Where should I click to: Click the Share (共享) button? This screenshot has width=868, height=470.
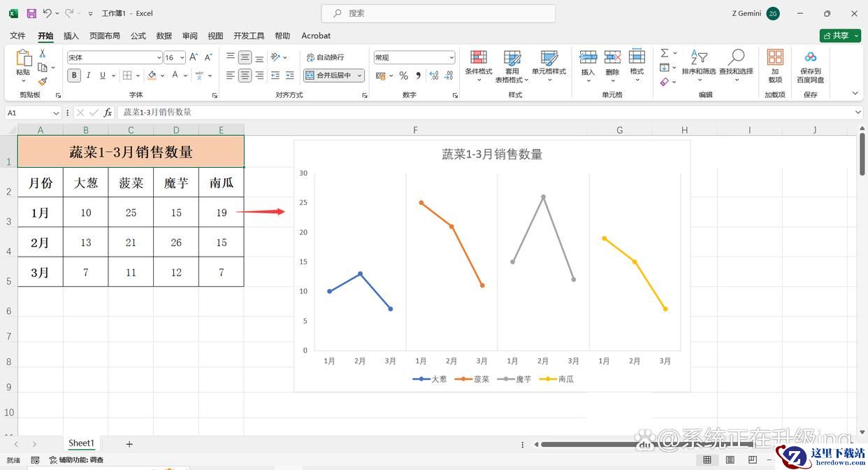click(x=839, y=36)
